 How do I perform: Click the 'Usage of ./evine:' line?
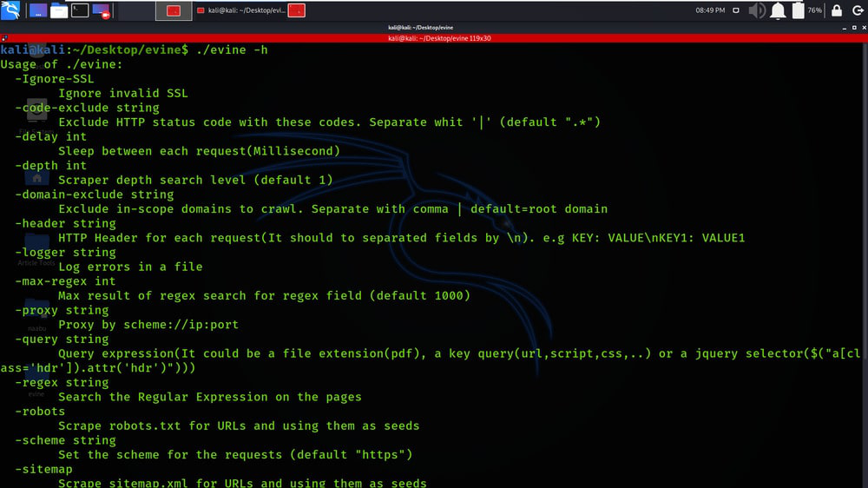[62, 64]
